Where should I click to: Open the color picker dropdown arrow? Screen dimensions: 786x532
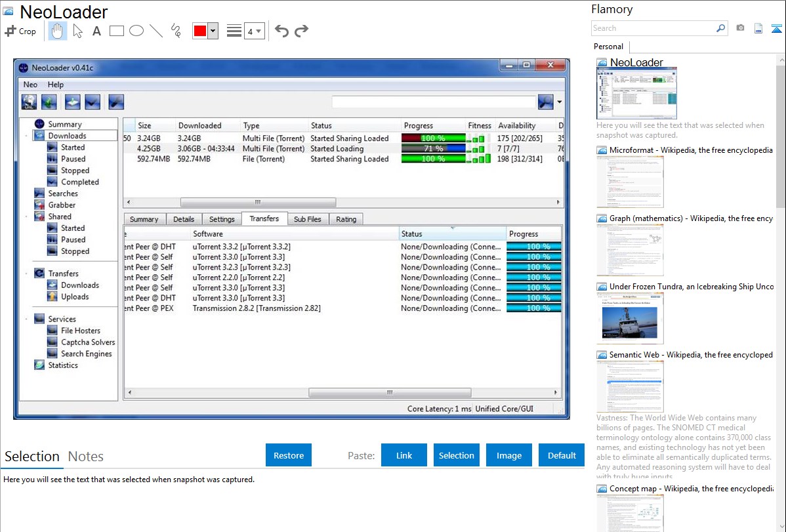213,31
